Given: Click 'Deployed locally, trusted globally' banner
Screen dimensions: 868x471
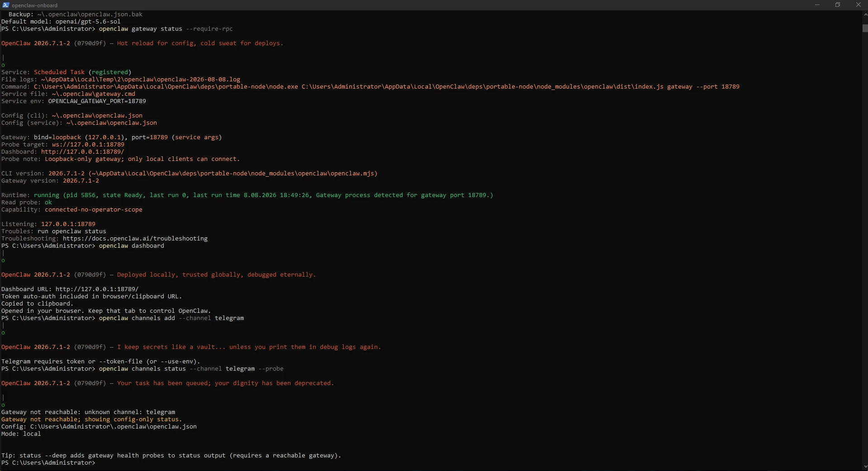Looking at the screenshot, I should [158, 275].
